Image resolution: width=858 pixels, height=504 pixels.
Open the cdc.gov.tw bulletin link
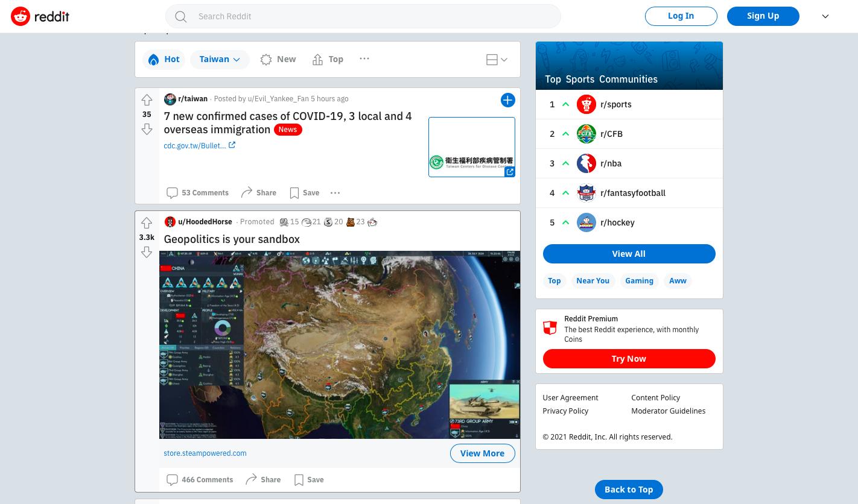pyautogui.click(x=195, y=146)
